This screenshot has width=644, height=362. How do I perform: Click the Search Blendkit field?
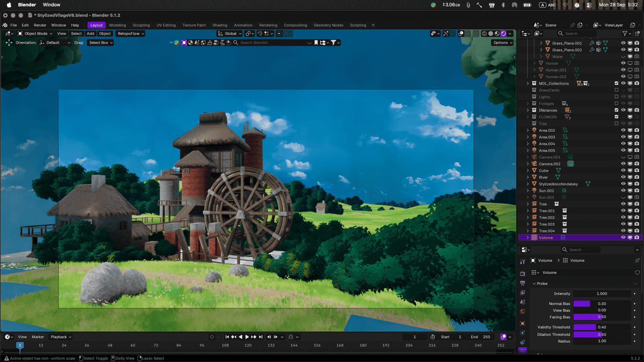point(273,43)
